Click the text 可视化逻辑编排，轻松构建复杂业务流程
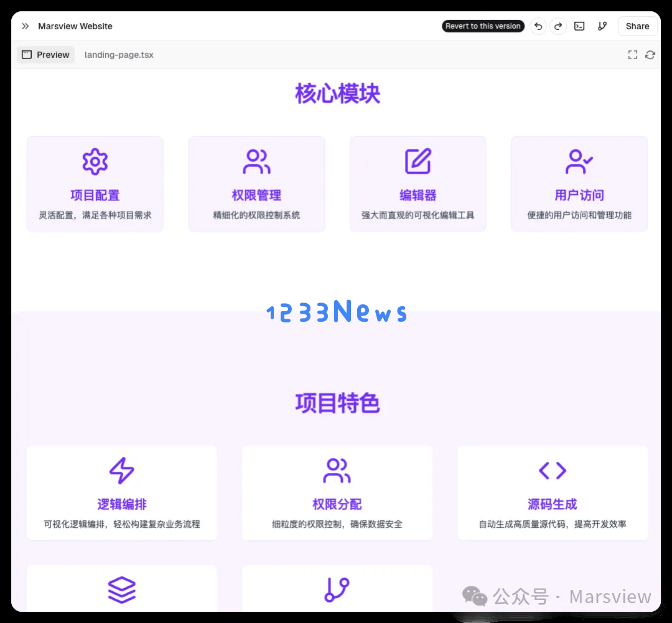 pos(122,524)
